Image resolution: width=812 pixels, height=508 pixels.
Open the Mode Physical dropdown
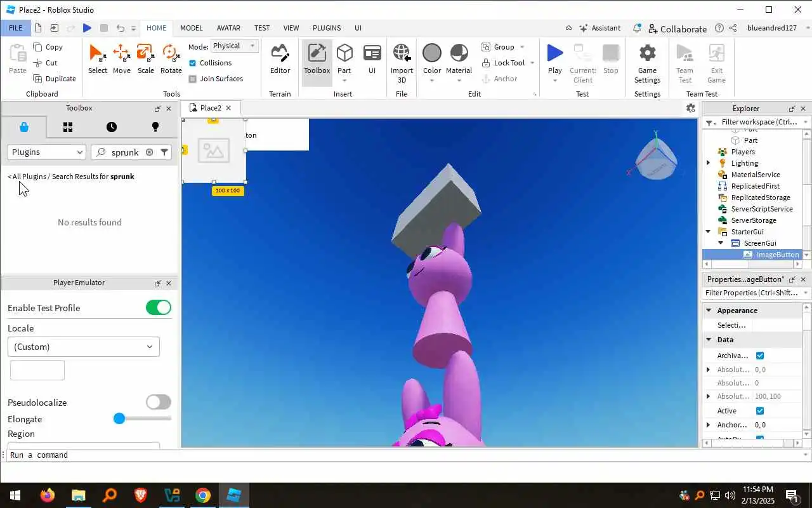pos(234,46)
